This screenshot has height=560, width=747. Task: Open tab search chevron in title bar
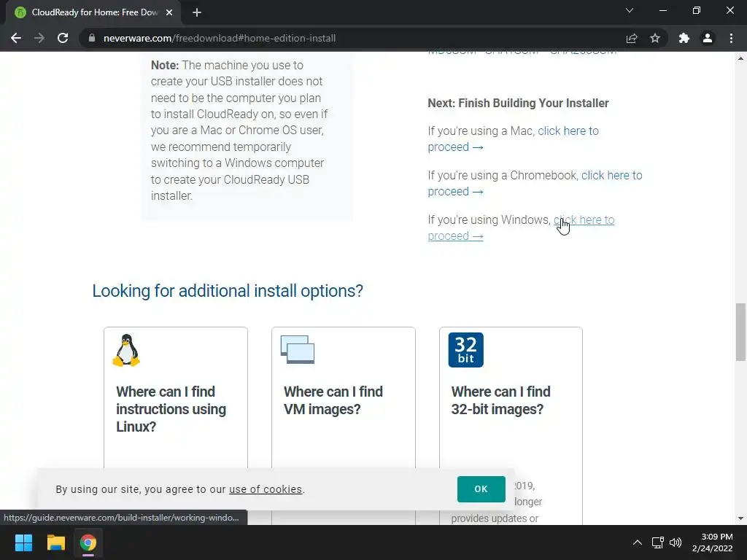tap(630, 10)
